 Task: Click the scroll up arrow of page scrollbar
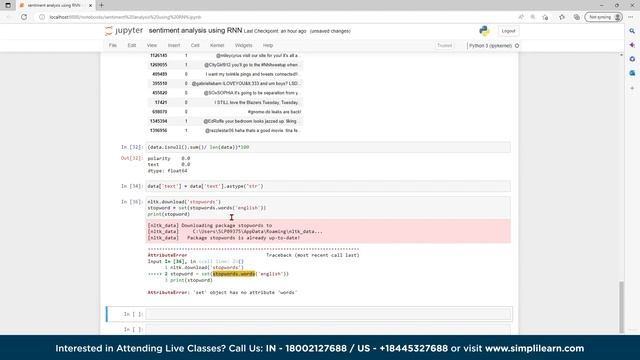(x=621, y=55)
